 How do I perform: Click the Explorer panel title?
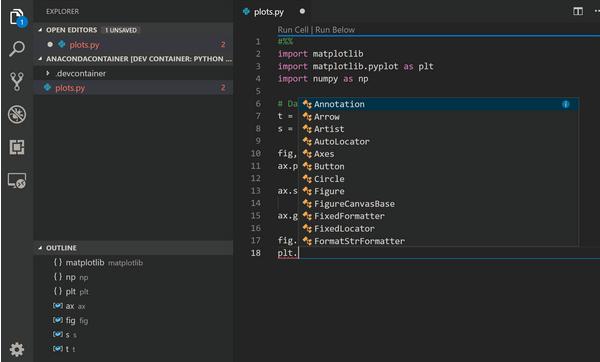coord(62,11)
